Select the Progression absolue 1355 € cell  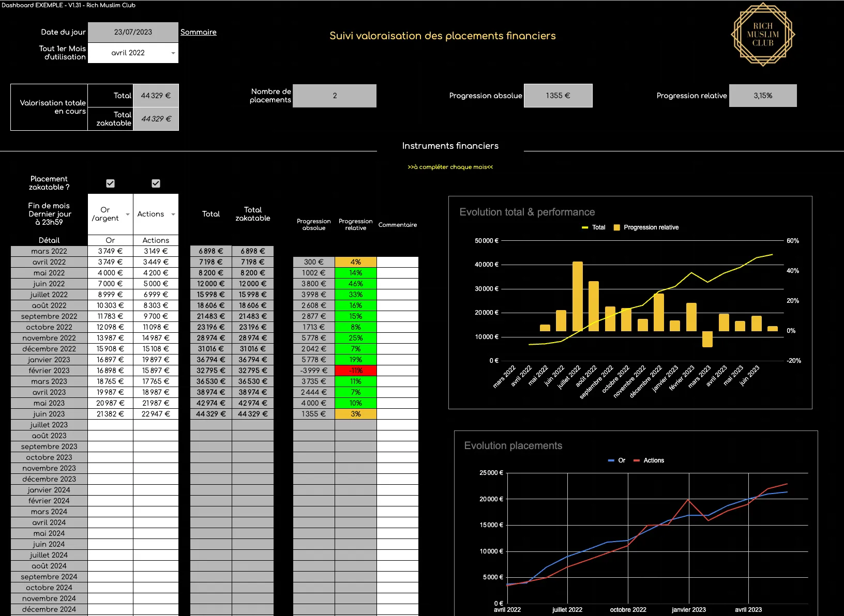tap(558, 96)
